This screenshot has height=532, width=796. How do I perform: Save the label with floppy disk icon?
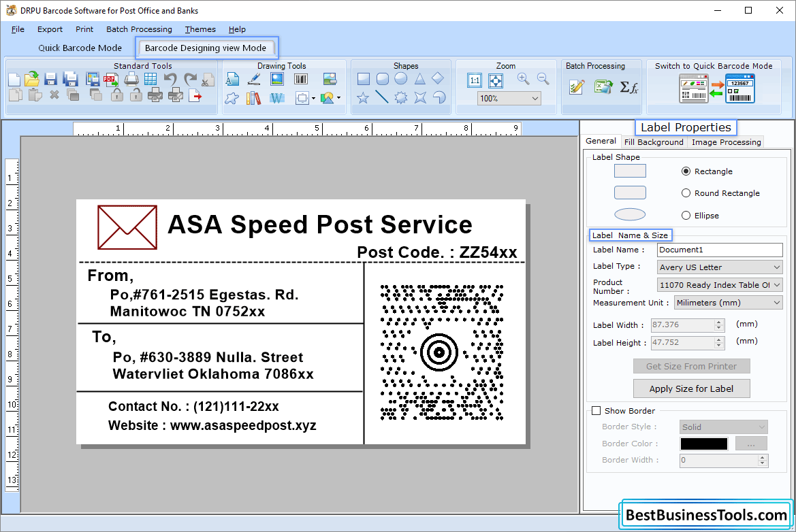click(50, 79)
